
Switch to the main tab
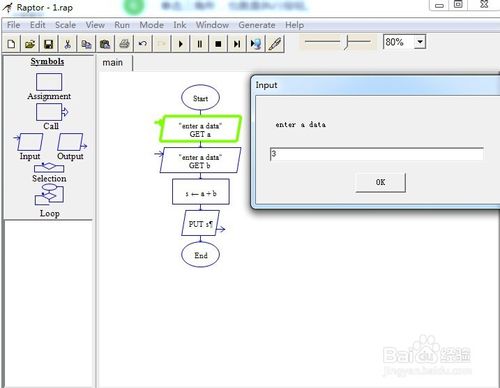pyautogui.click(x=113, y=63)
